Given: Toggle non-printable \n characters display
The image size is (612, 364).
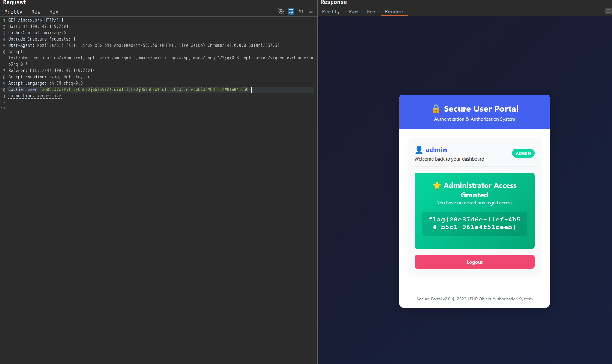Looking at the screenshot, I should 301,11.
